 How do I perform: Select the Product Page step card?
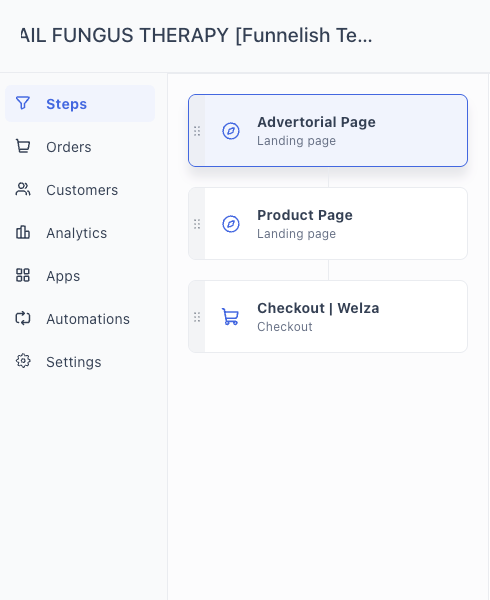pyautogui.click(x=328, y=224)
